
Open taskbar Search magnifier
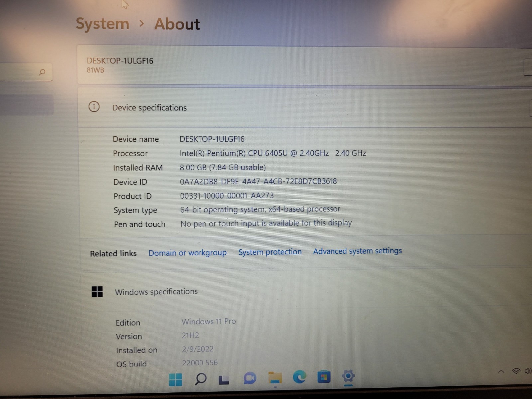(200, 379)
